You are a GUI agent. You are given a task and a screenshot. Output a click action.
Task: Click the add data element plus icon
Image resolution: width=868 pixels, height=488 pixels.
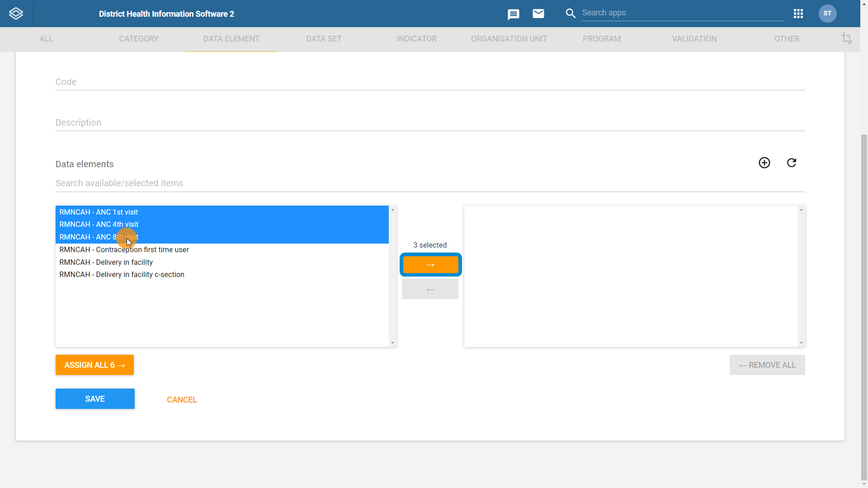[764, 163]
